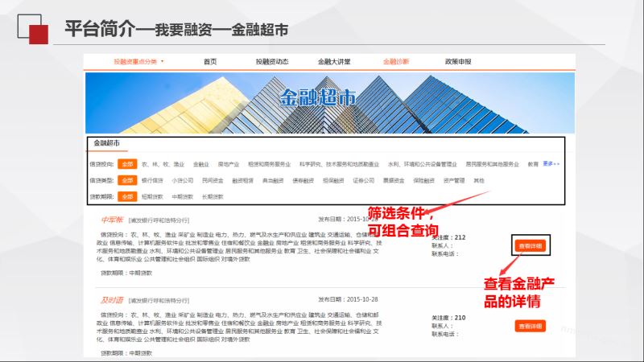Image resolution: width=644 pixels, height=362 pixels.
Task: Open 投融资动态 in the navigation bar
Action: [x=272, y=61]
